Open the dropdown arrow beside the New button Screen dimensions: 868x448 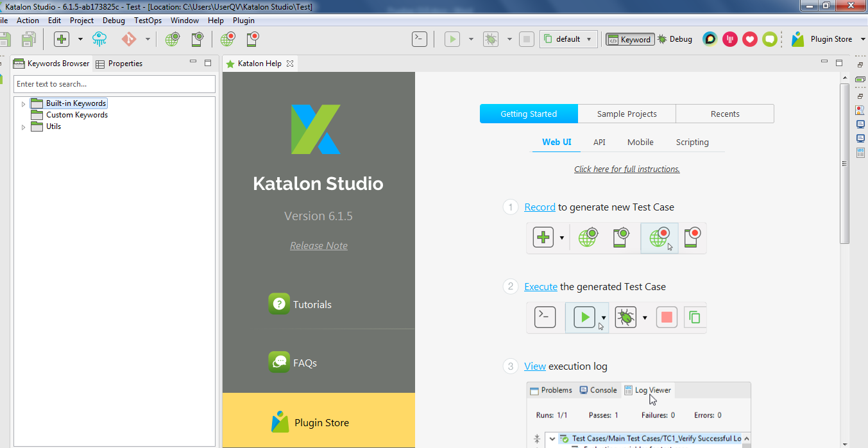[x=80, y=39]
